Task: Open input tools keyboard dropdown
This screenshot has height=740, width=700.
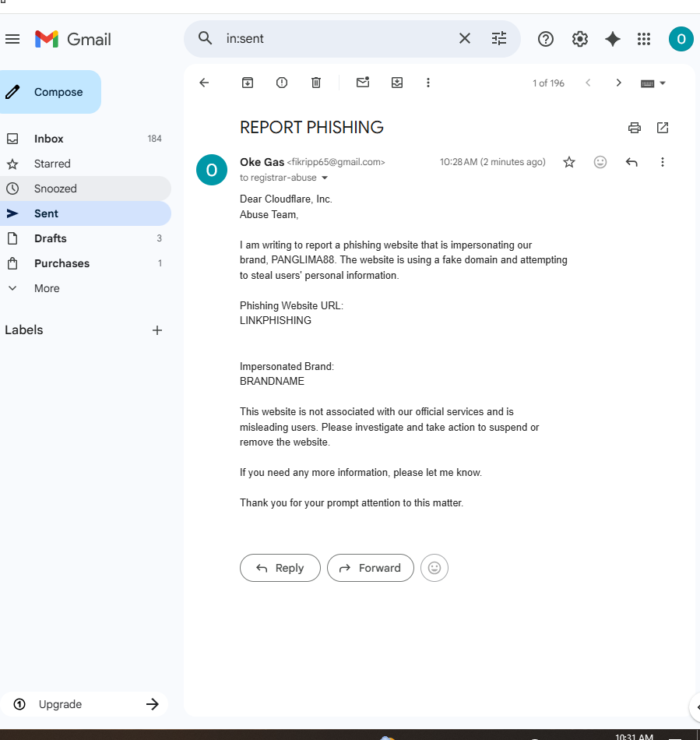Action: 653,83
